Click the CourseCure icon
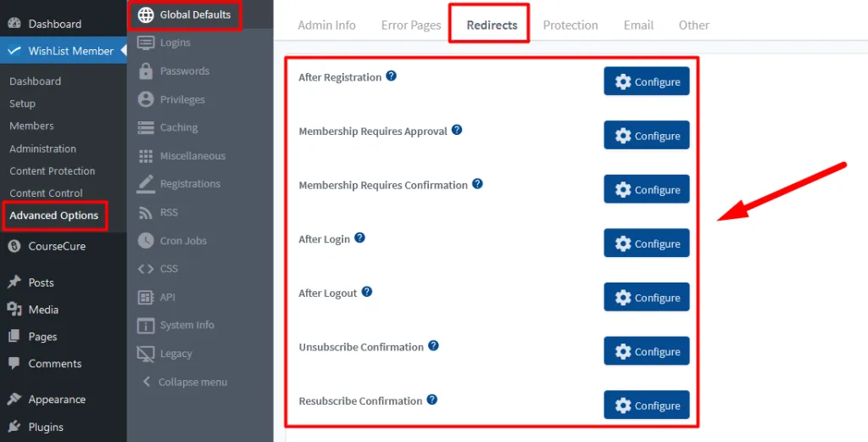 tap(14, 246)
